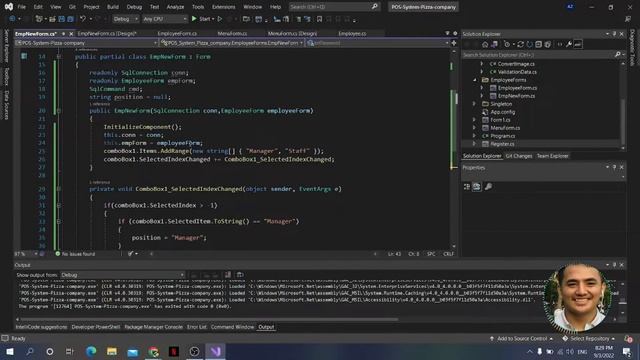The height and width of the screenshot is (360, 640).
Task: Open the Analyze menu
Action: (x=175, y=7)
